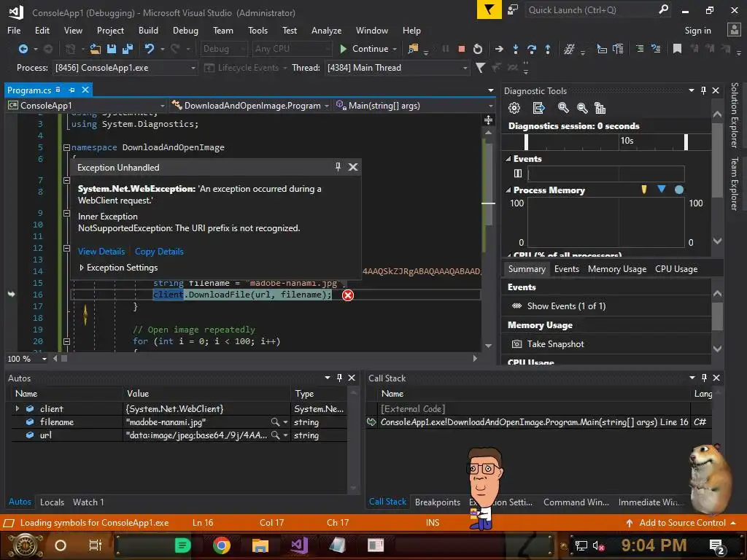Screen dimensions: 747x560
Task: Click the Diagnostic Tools output icon
Action: pos(538,108)
